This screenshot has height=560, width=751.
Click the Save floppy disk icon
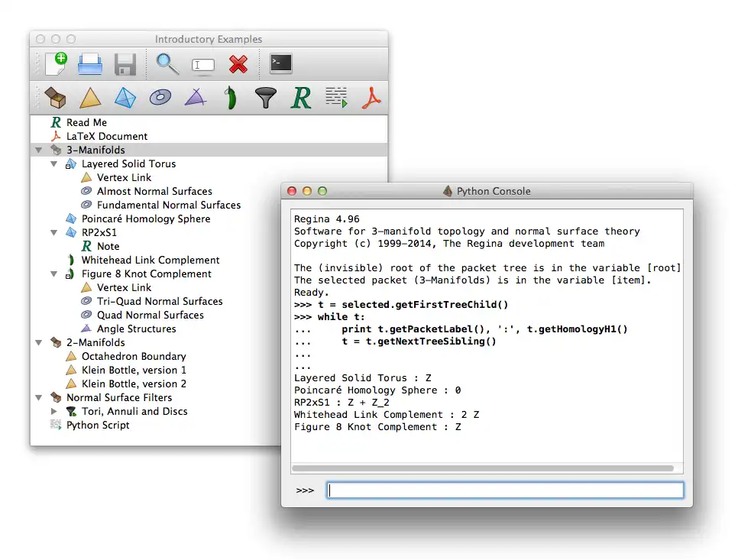click(x=125, y=64)
